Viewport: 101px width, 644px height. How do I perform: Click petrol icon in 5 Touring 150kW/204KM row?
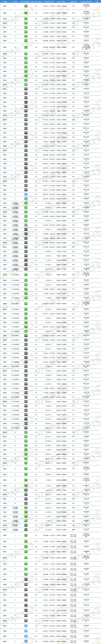point(26,289)
